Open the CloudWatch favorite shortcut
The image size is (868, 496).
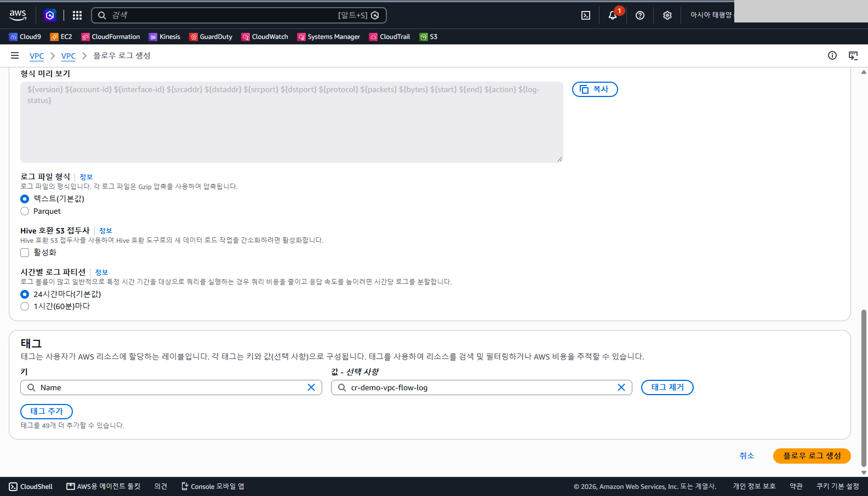pos(265,37)
